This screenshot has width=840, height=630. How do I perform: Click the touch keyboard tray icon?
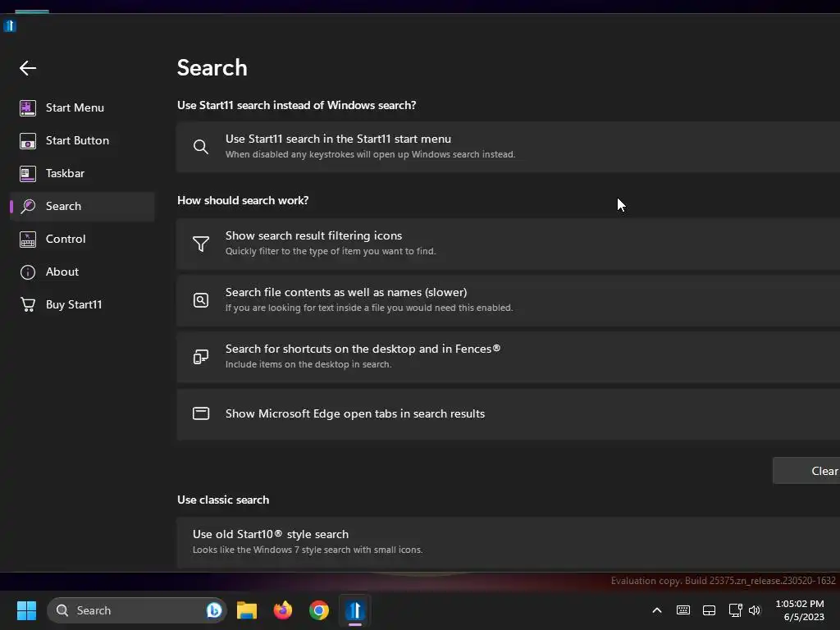point(683,610)
